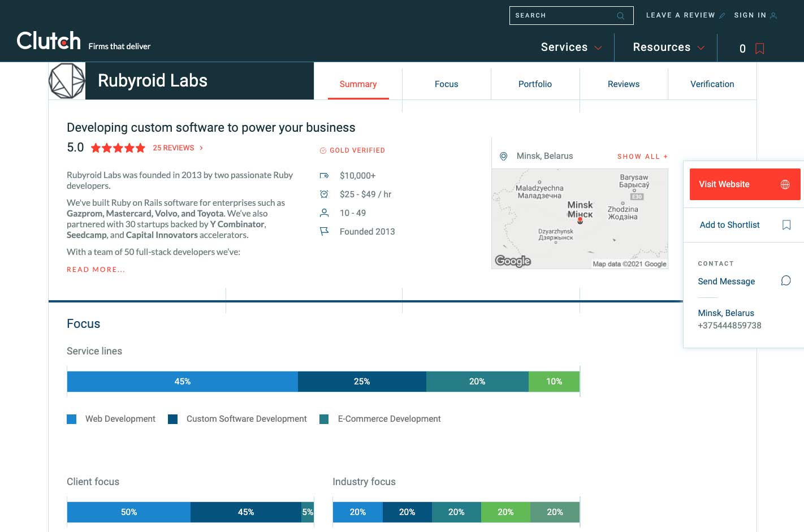The image size is (804, 532).
Task: Click the location pin icon beside Minsk
Action: click(x=503, y=156)
